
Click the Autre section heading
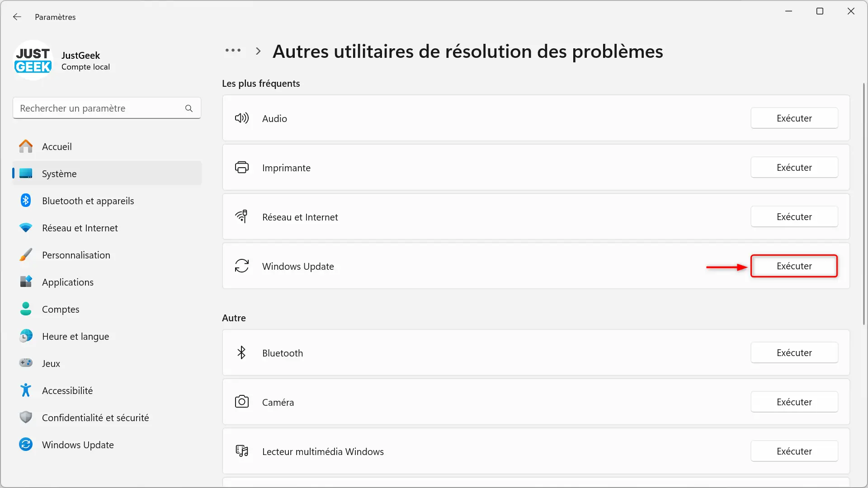(234, 318)
